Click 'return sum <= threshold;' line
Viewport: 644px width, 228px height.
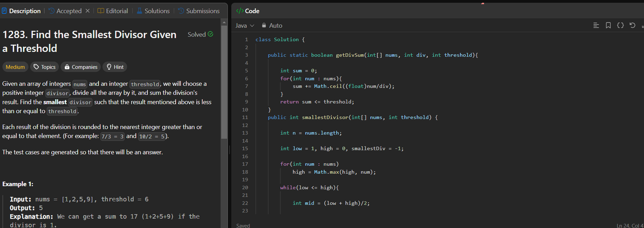pos(317,101)
